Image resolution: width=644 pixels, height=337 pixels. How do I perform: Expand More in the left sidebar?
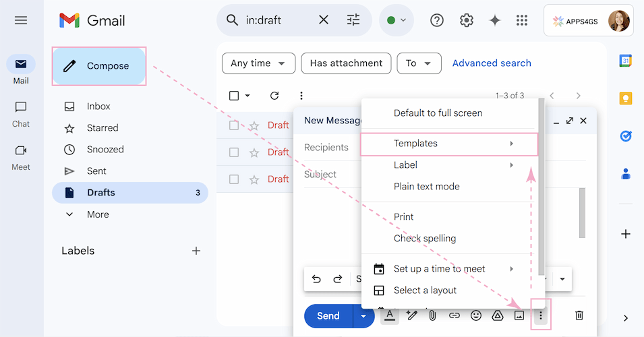(98, 214)
